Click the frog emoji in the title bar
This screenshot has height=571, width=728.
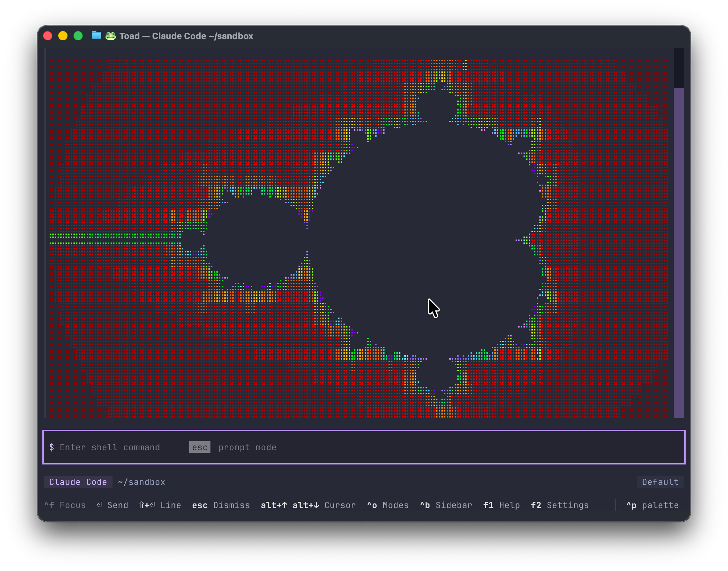[111, 36]
